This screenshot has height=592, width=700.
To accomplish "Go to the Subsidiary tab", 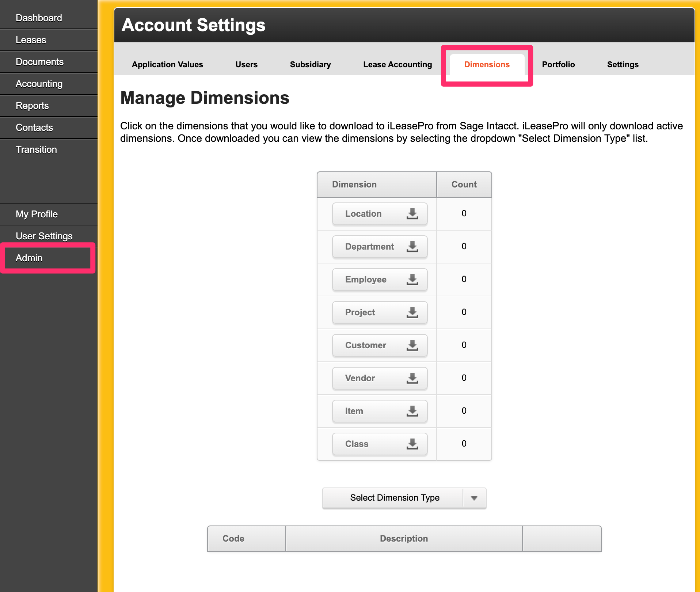I will 310,65.
